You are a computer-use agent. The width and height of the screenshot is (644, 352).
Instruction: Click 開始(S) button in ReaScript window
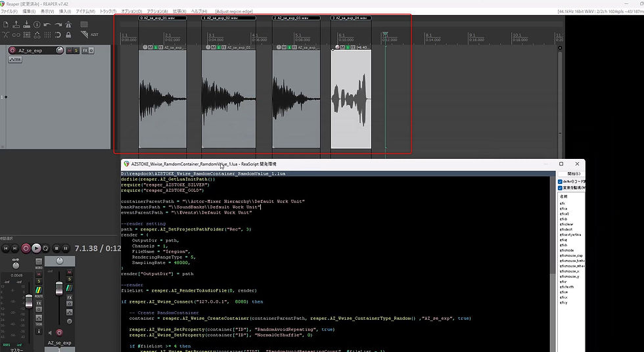pyautogui.click(x=573, y=174)
